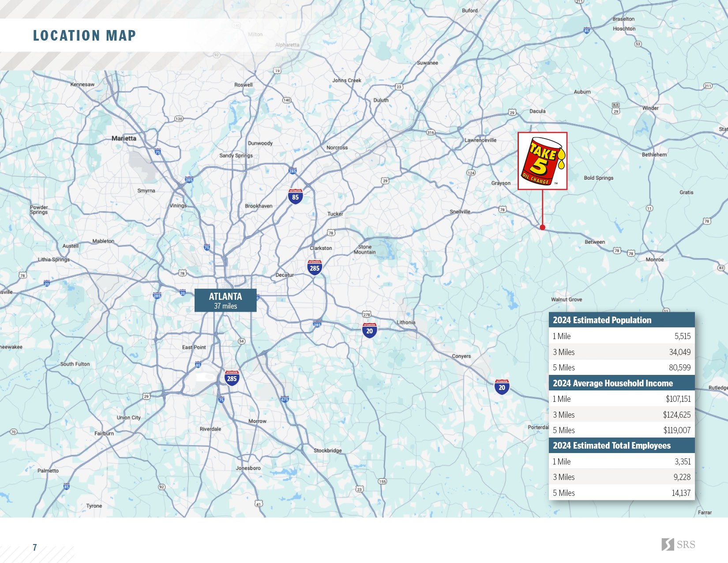Screen dimensions: 728x563
Task: Click the Lawrenceville city label
Action: tap(480, 140)
